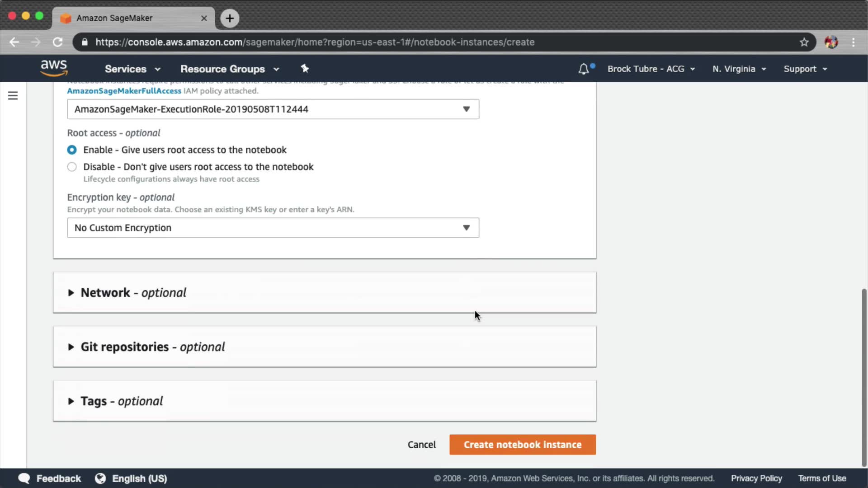Image resolution: width=868 pixels, height=488 pixels.
Task: Open the Resource Groups menu
Action: click(x=230, y=69)
